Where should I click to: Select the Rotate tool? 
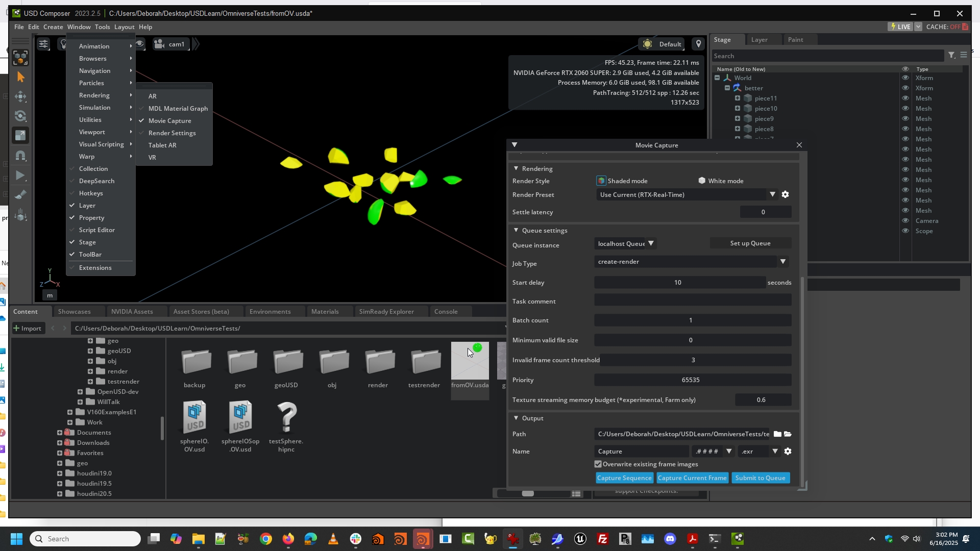20,116
